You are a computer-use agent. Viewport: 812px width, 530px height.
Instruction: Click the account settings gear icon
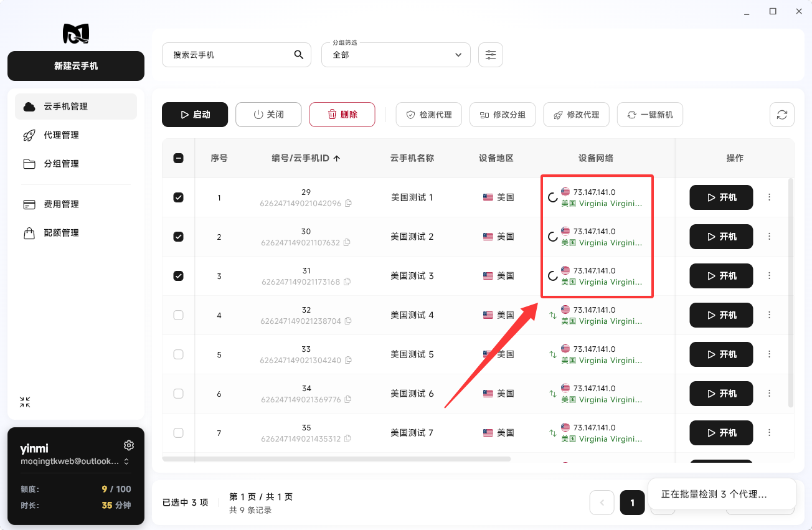click(x=129, y=445)
